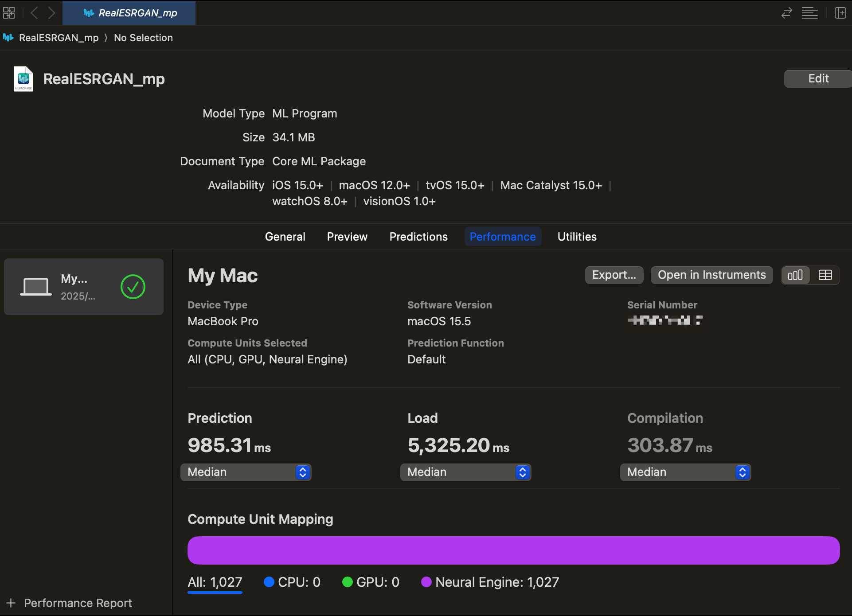The image size is (852, 616).
Task: Add a new editor pane on the right
Action: pos(840,13)
